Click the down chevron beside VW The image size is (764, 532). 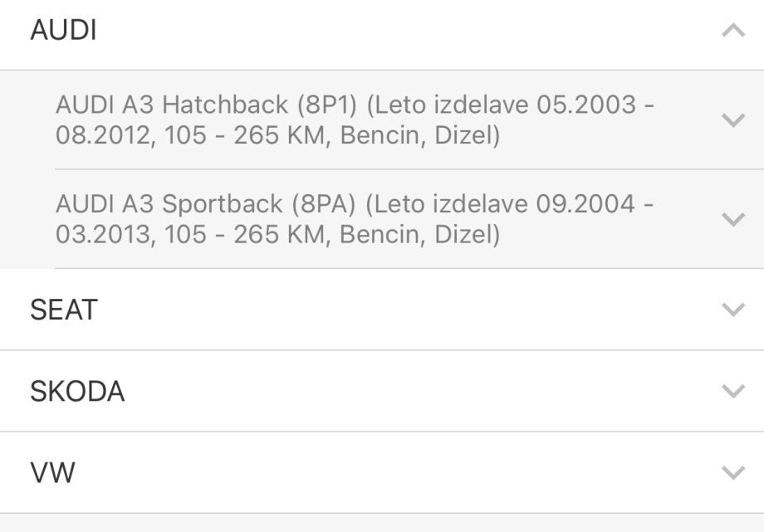point(733,473)
